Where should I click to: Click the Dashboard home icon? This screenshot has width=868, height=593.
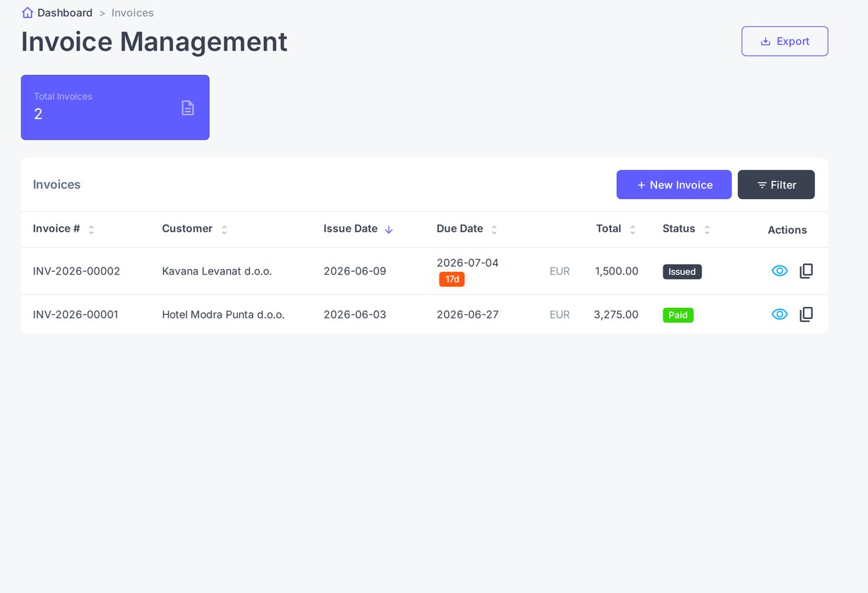[28, 13]
